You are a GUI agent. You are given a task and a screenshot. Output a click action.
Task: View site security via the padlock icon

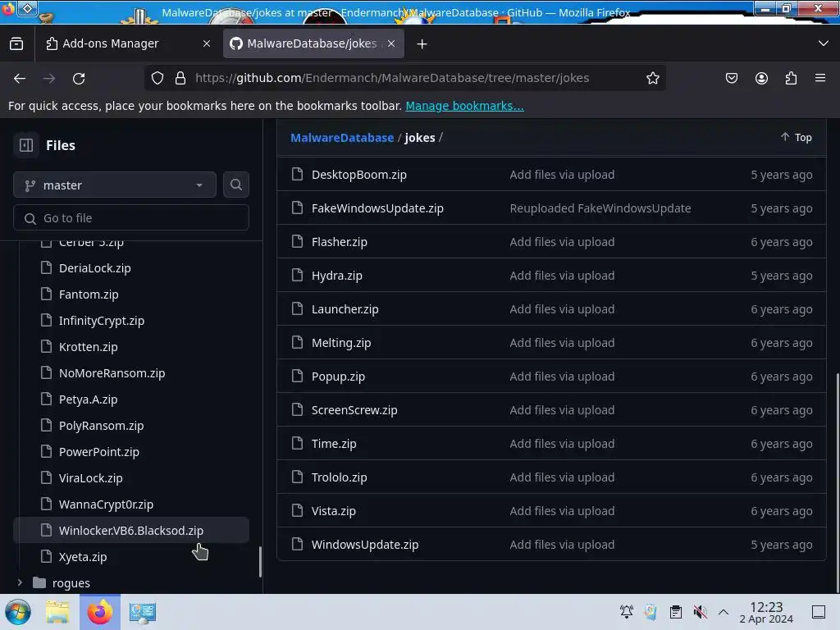(180, 78)
